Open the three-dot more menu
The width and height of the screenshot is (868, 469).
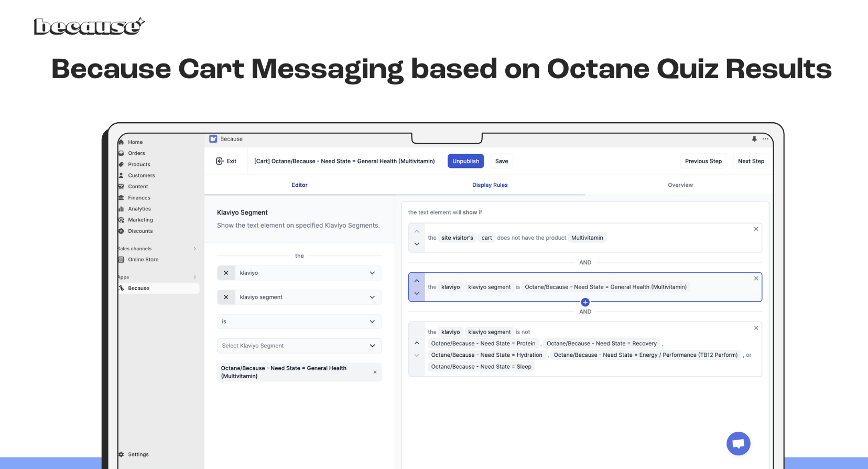point(765,139)
